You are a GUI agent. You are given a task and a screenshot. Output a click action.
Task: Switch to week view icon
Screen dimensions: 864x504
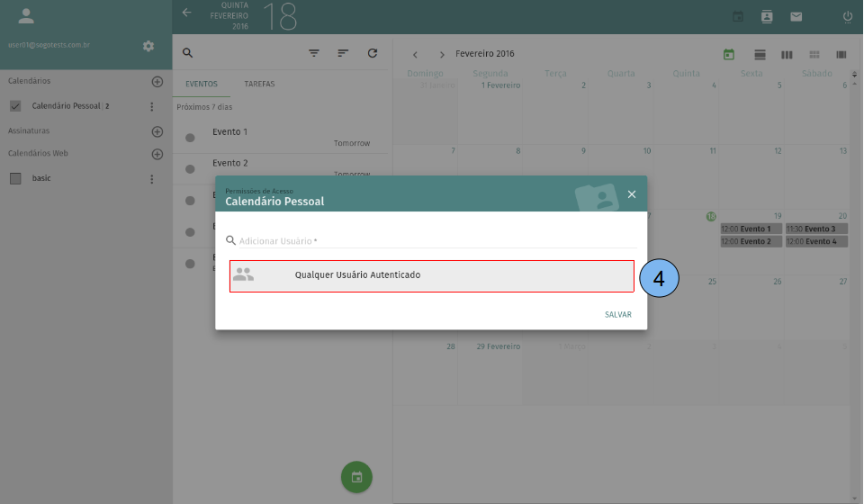[x=787, y=55]
